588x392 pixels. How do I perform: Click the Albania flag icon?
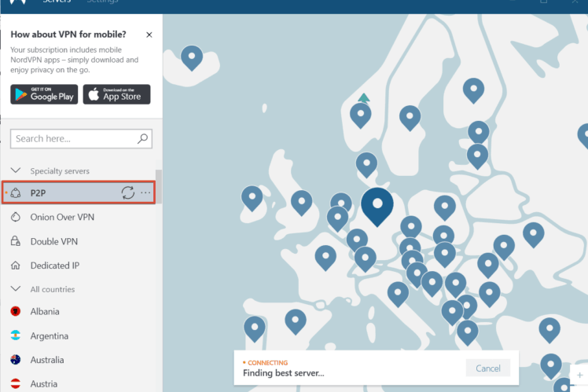(x=16, y=311)
